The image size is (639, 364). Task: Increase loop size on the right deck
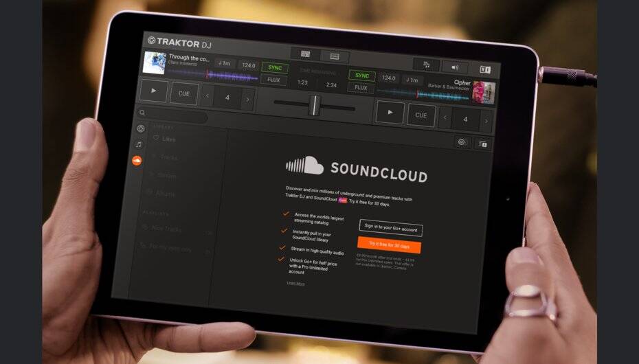tap(486, 122)
